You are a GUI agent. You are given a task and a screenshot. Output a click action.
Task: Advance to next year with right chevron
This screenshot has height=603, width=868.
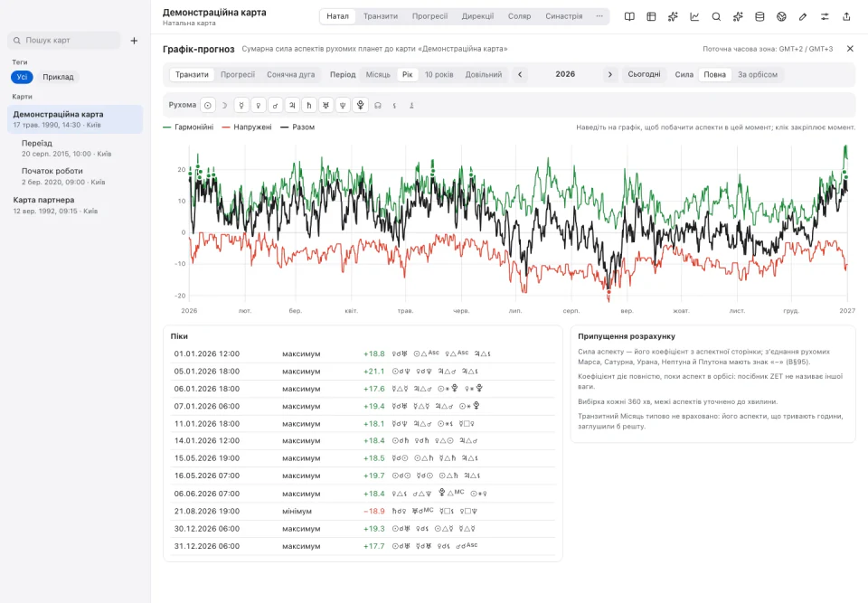(x=610, y=74)
